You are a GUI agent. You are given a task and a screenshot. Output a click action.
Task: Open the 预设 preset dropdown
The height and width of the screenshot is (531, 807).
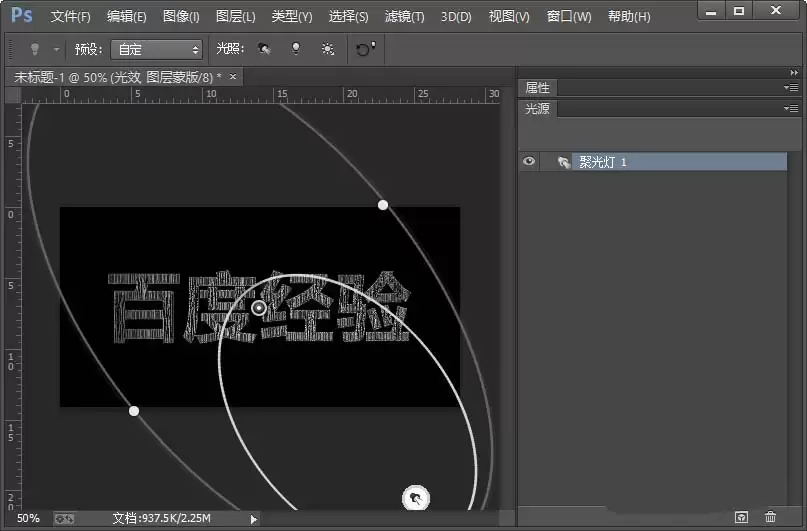point(157,49)
